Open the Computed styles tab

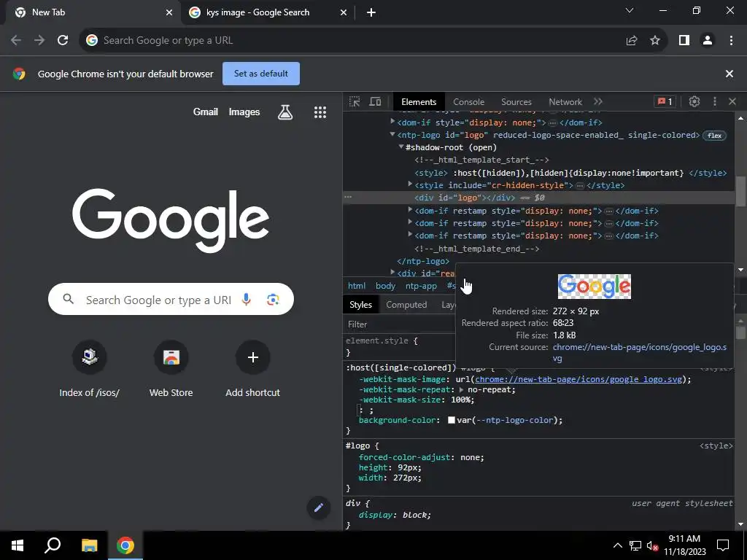point(406,305)
